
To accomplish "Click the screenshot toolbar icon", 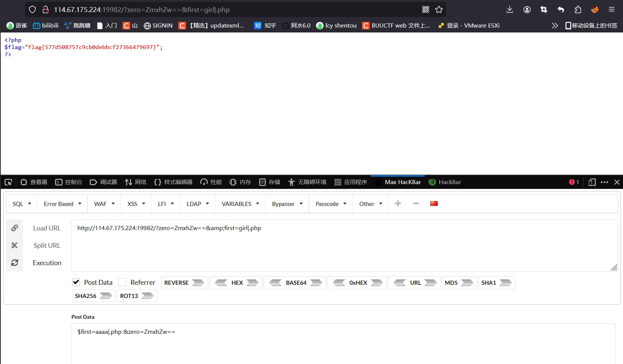I will tap(543, 9).
